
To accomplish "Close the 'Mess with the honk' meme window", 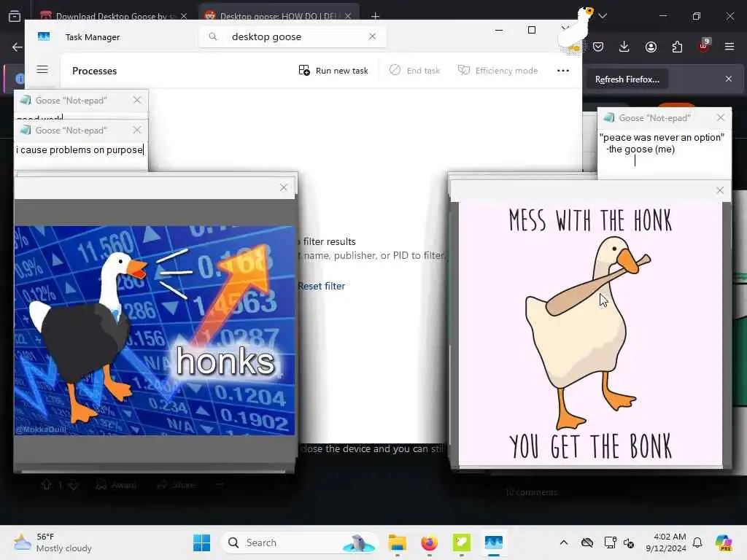I will (720, 190).
